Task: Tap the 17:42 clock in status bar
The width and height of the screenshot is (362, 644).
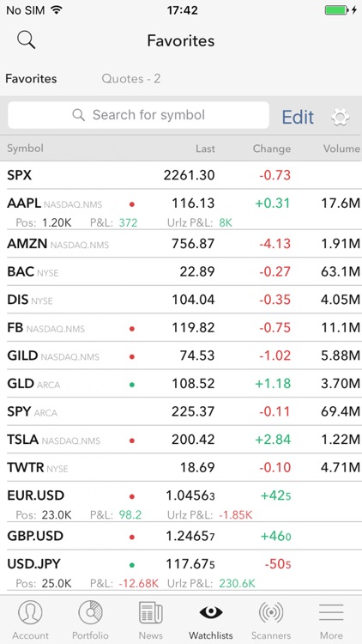Action: (x=183, y=10)
